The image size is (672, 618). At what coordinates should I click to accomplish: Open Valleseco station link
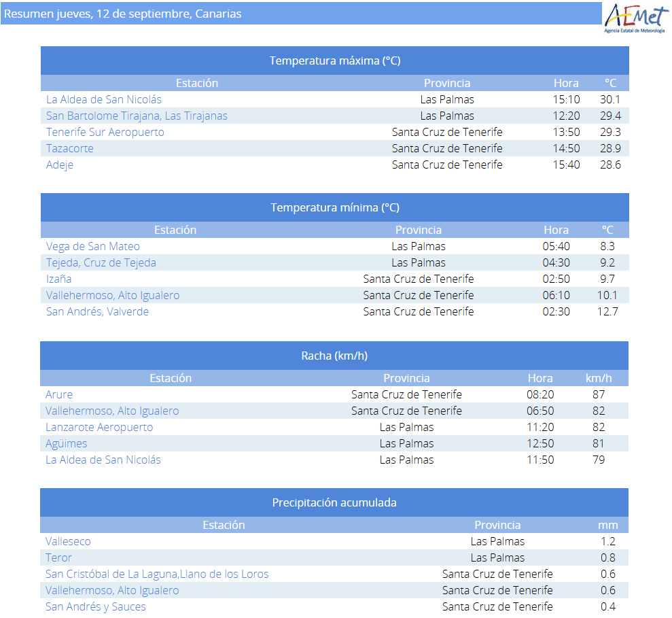pyautogui.click(x=68, y=541)
